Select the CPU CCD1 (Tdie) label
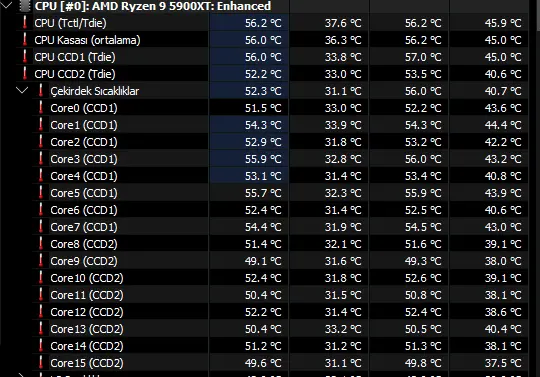 pyautogui.click(x=75, y=57)
